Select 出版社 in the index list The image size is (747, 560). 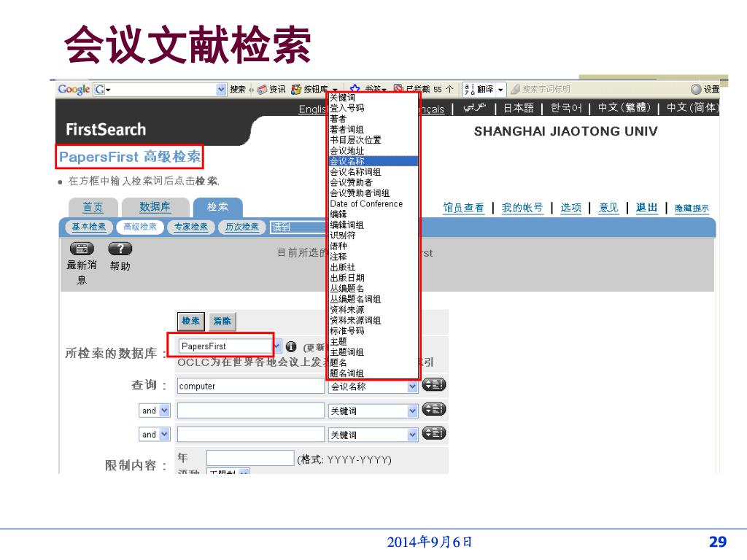click(373, 267)
